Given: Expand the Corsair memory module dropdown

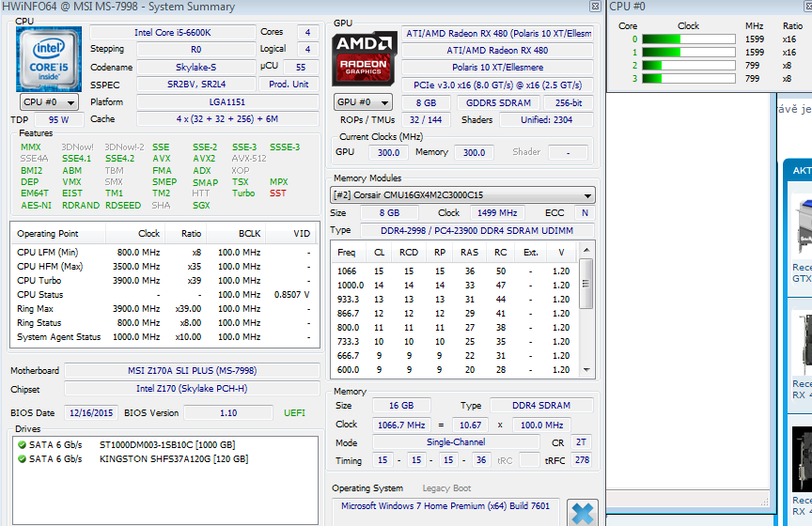Looking at the screenshot, I should [x=462, y=195].
